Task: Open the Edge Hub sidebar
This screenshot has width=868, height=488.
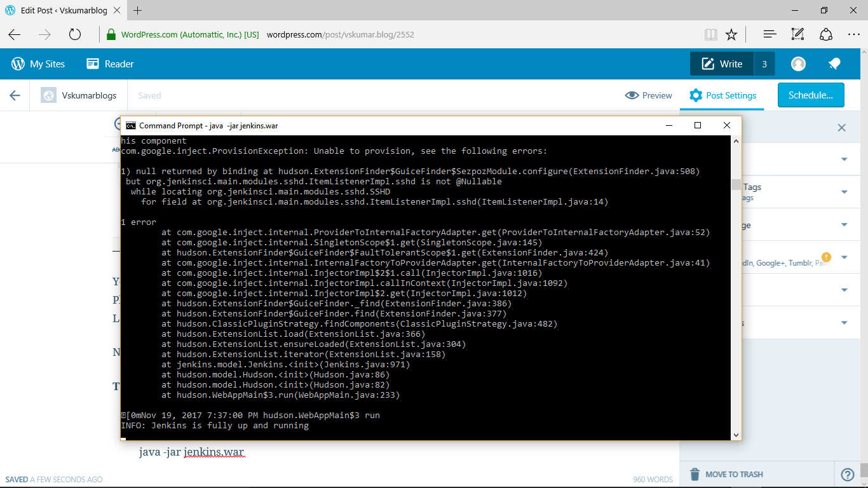Action: click(x=770, y=34)
